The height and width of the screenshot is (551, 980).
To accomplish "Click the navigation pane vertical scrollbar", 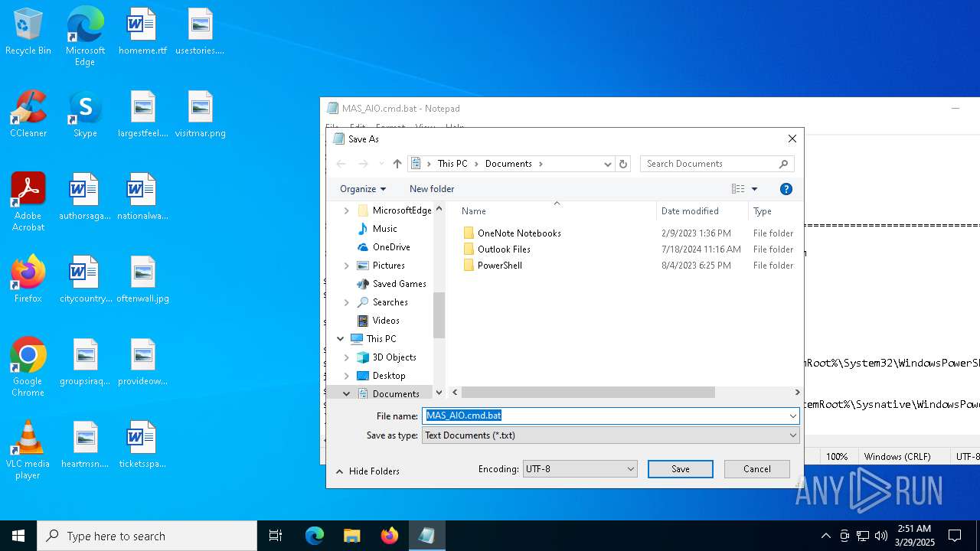I will pyautogui.click(x=439, y=315).
